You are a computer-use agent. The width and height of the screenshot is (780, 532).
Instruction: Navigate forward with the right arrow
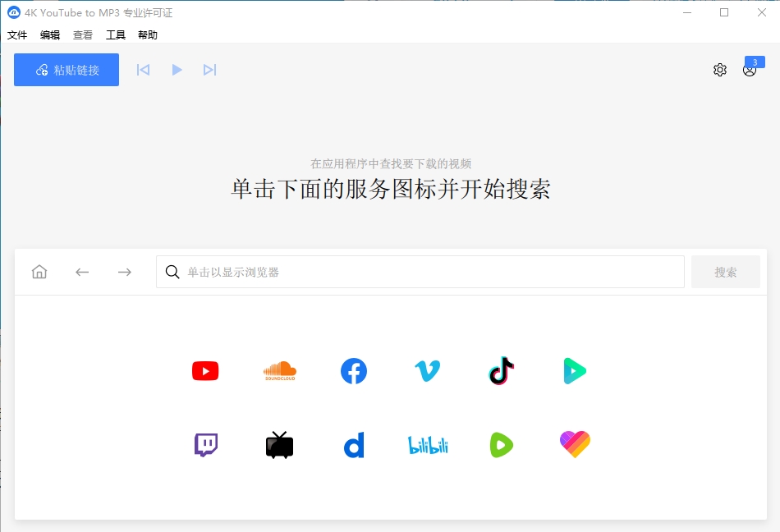coord(124,272)
